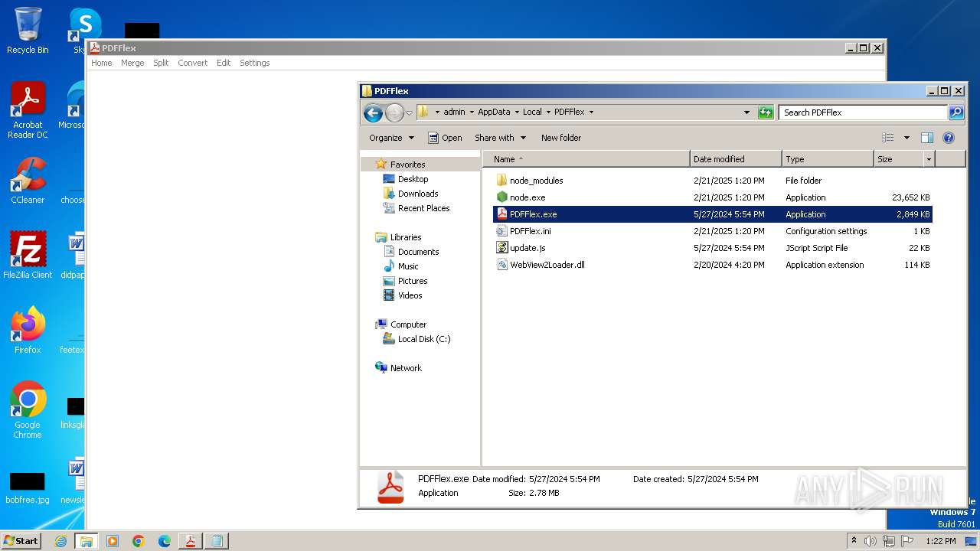Select FileZilla Client desktop icon
The image size is (980, 551).
tap(28, 256)
